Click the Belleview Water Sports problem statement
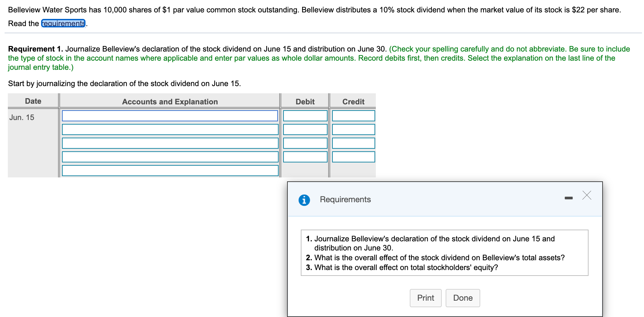644x317 pixels. click(x=314, y=10)
